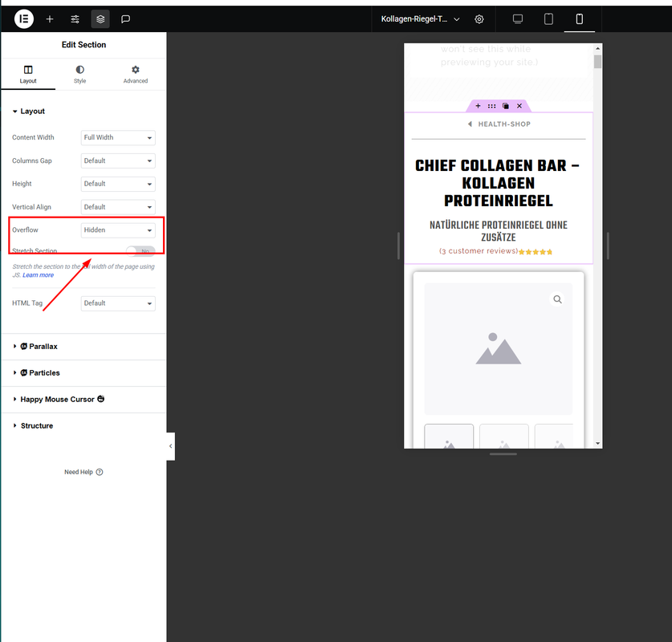Click the preview scrollbar thumb
The width and height of the screenshot is (672, 642).
coord(598,62)
